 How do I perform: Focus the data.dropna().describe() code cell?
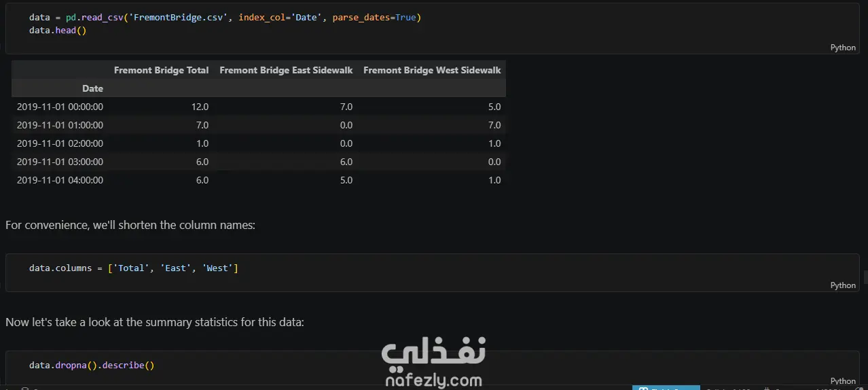click(432, 370)
